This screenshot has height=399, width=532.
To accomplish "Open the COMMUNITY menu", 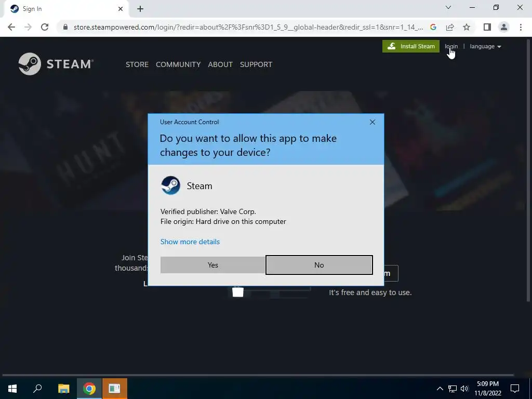I will coord(178,64).
